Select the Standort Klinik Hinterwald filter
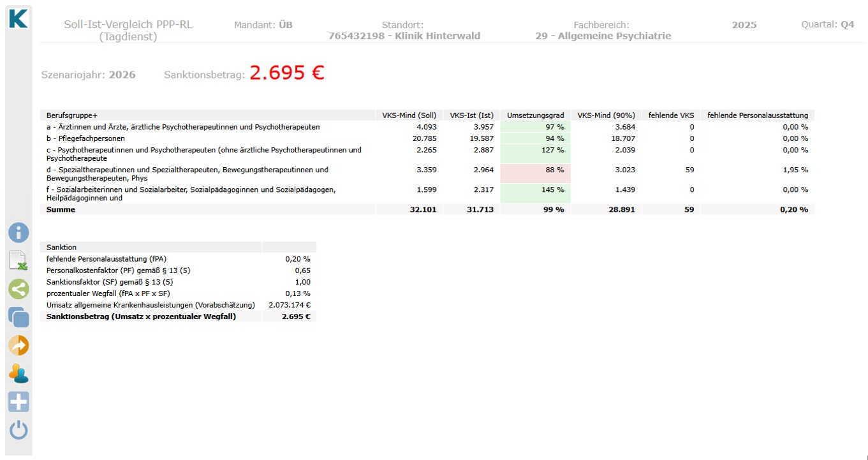Image resolution: width=868 pixels, height=460 pixels. pyautogui.click(x=404, y=36)
